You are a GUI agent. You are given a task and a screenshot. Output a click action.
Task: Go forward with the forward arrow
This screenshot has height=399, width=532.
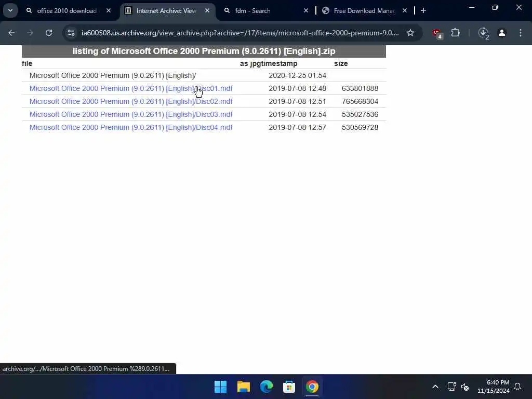(30, 33)
